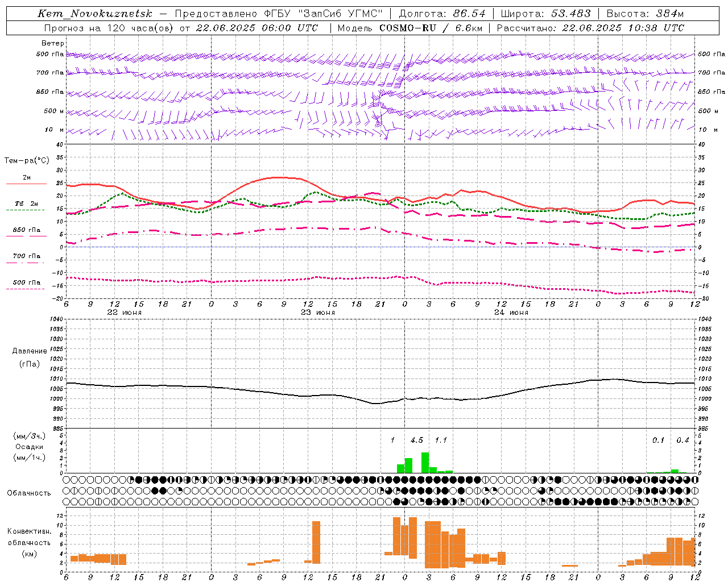The height and width of the screenshot is (582, 728).
Task: Click the (гПа) unit under Давление
Action: coord(30,364)
